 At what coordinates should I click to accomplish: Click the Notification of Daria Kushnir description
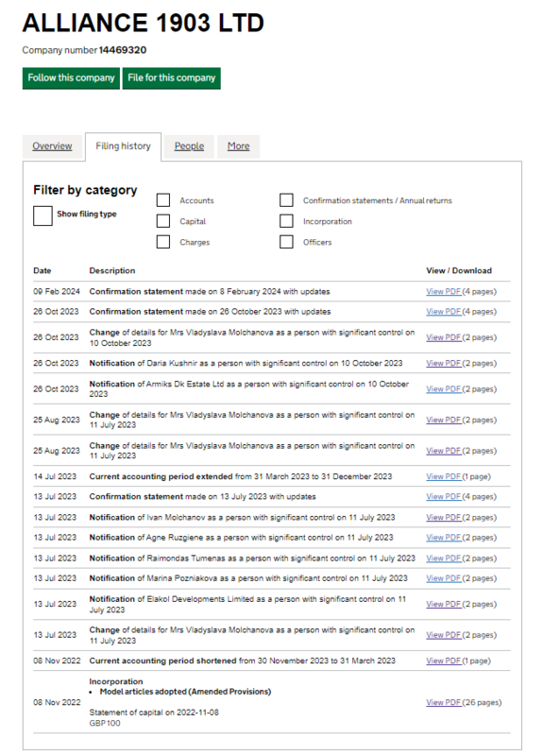point(246,364)
